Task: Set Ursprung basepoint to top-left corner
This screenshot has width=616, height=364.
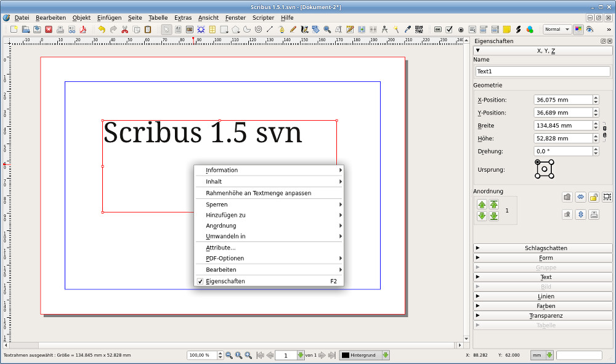Action: pos(537,162)
